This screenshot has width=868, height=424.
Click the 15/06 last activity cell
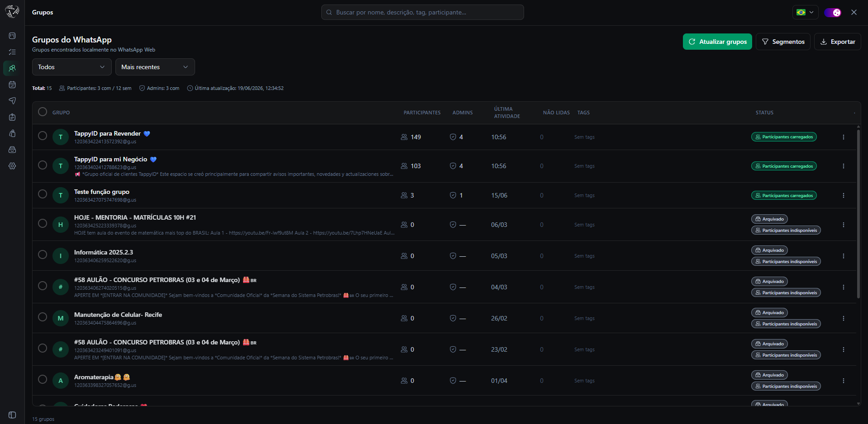point(499,195)
